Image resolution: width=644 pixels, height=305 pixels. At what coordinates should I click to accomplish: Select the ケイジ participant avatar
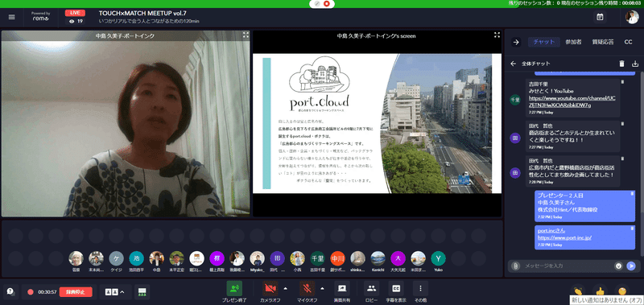pyautogui.click(x=116, y=258)
